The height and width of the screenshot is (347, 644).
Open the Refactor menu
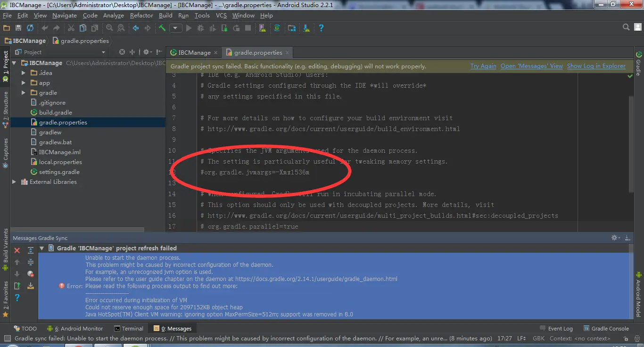pos(141,16)
